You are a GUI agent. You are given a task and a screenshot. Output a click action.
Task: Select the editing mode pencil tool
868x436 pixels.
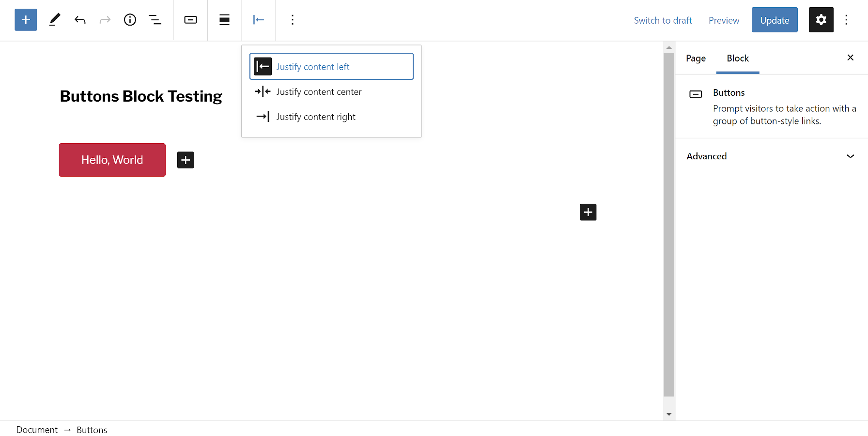click(54, 20)
